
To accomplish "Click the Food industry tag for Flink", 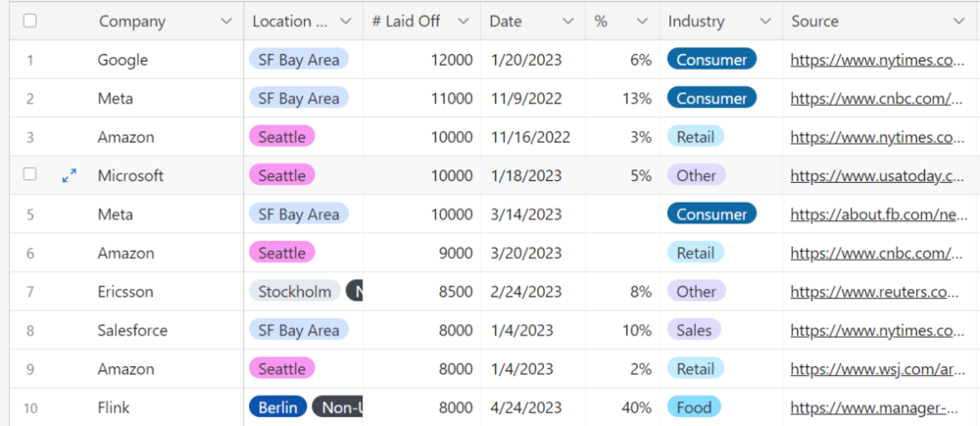I will (694, 407).
